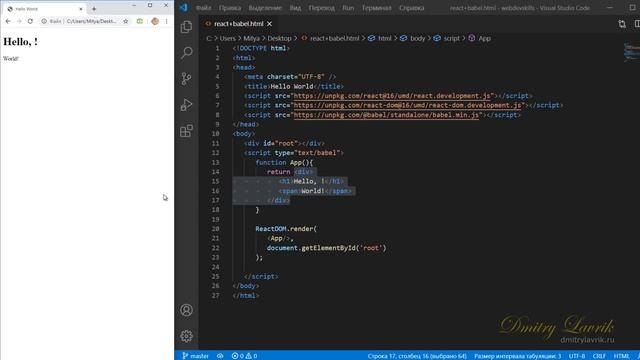The height and width of the screenshot is (360, 640).
Task: Click the file info icon in address bar
Action: [44, 21]
